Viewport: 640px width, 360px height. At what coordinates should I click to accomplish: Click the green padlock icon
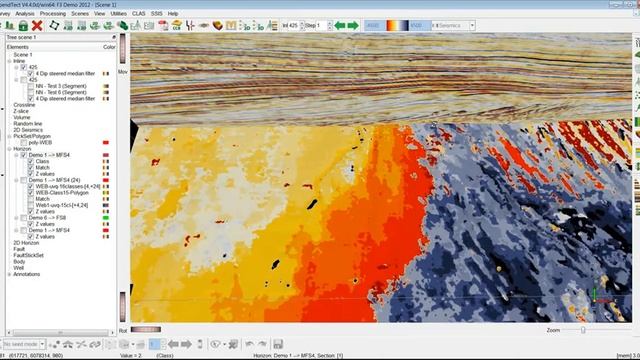[x=23, y=26]
